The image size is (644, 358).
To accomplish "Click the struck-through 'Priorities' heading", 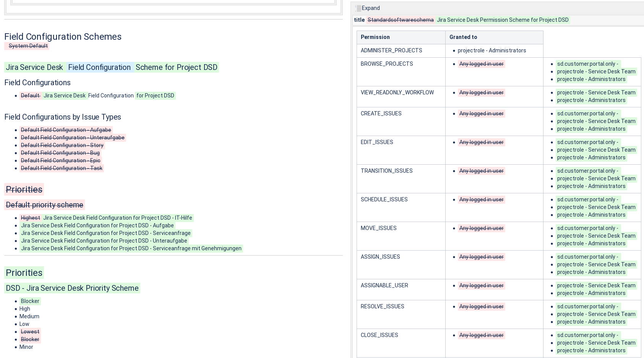I will 24,190.
